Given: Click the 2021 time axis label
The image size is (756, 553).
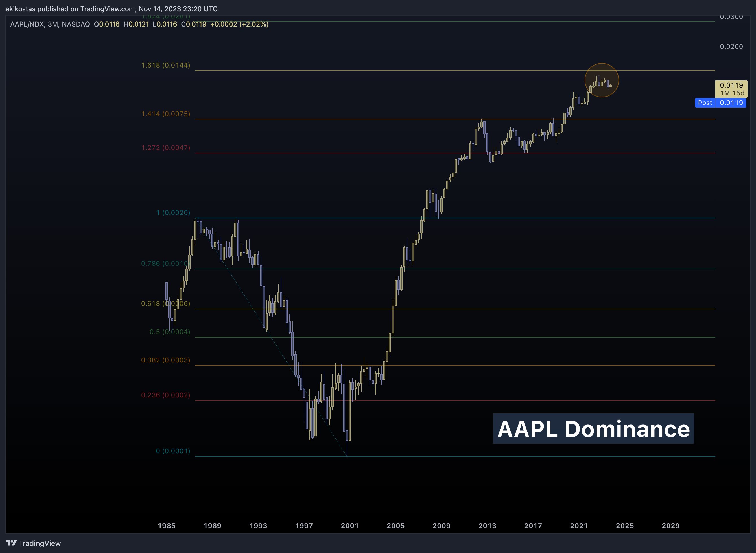Looking at the screenshot, I should click(579, 526).
